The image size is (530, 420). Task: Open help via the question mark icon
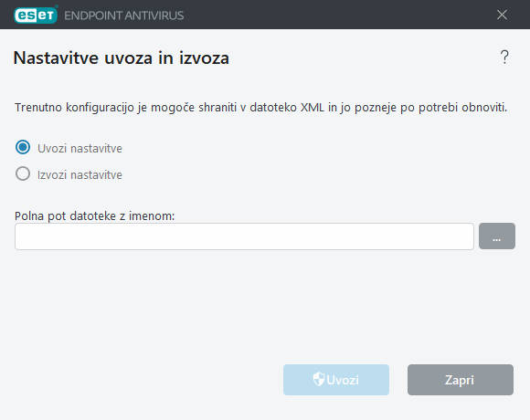(504, 57)
